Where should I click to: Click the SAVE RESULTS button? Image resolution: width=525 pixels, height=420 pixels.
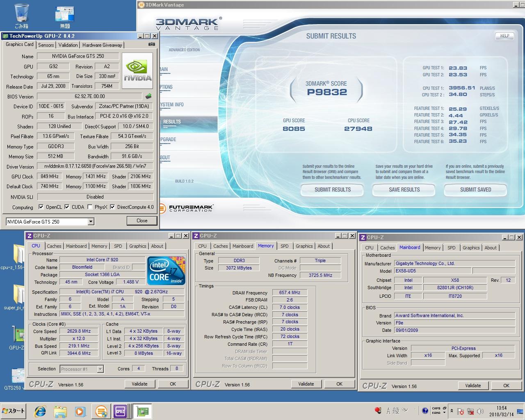404,190
